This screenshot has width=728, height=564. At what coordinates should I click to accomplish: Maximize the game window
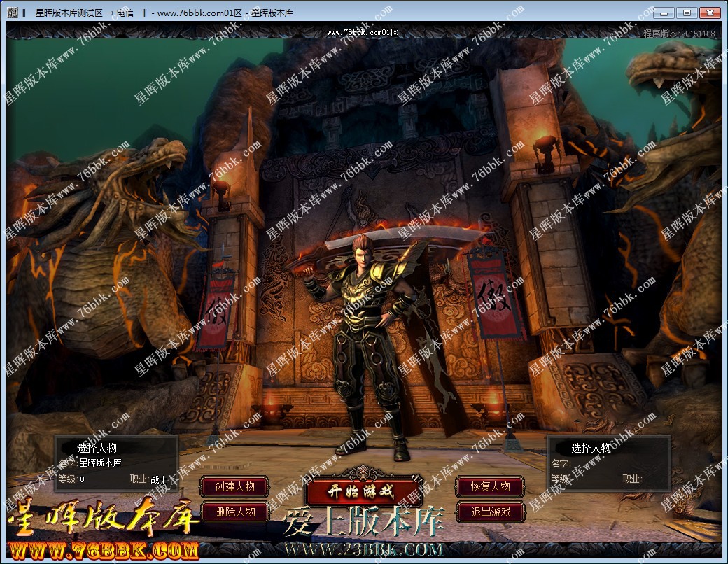687,13
